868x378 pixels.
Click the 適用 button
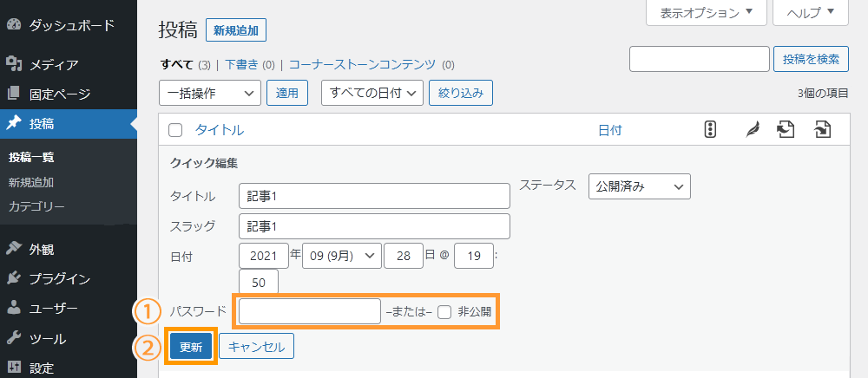click(x=287, y=93)
